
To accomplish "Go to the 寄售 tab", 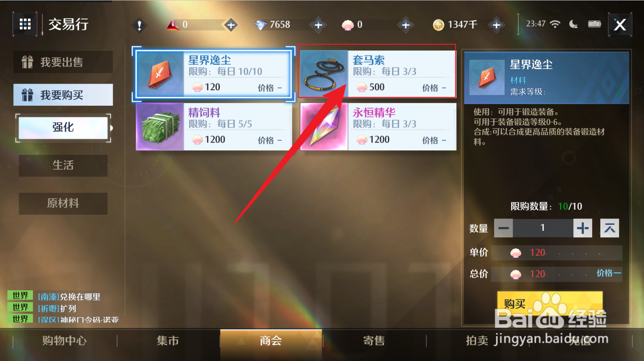I will (374, 341).
